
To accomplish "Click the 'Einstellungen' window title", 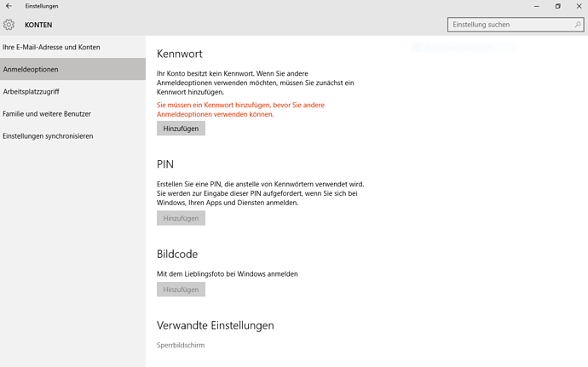I will [42, 6].
